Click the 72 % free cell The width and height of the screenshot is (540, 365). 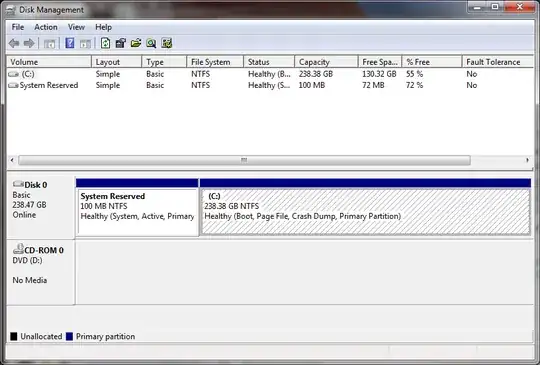pos(414,85)
